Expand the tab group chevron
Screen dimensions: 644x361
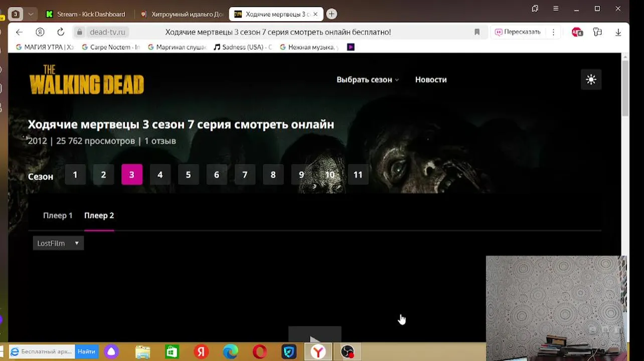31,14
